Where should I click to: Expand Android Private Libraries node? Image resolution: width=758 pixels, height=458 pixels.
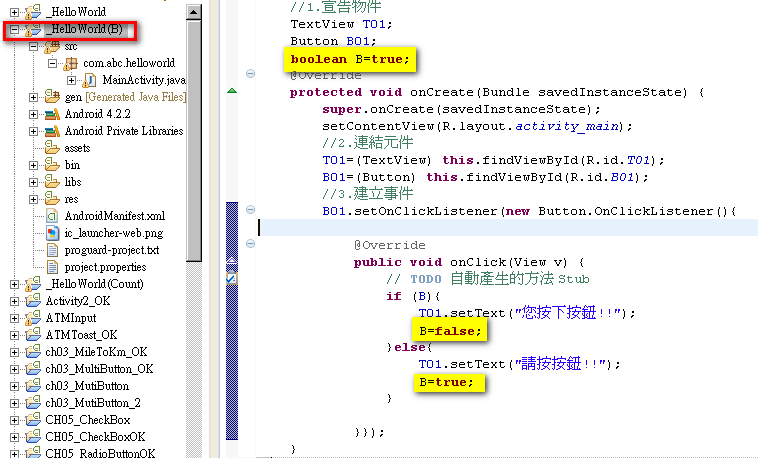(33, 132)
